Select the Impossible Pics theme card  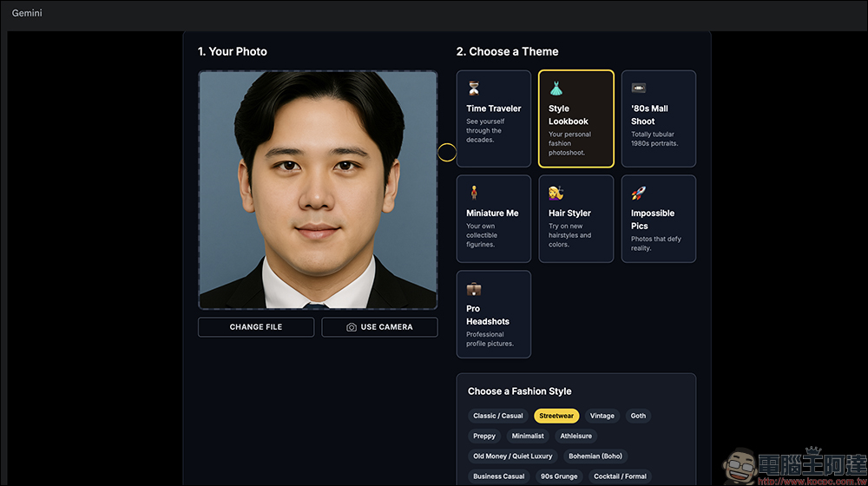[x=659, y=219]
